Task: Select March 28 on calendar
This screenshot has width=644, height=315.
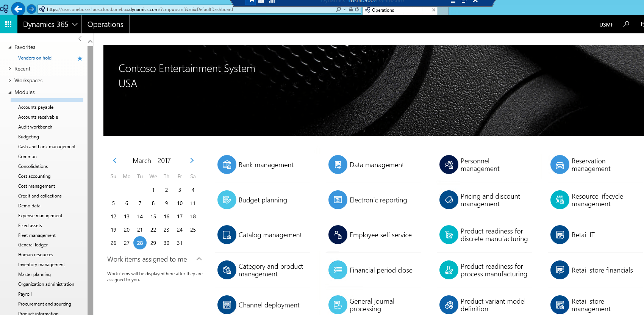Action: point(140,243)
